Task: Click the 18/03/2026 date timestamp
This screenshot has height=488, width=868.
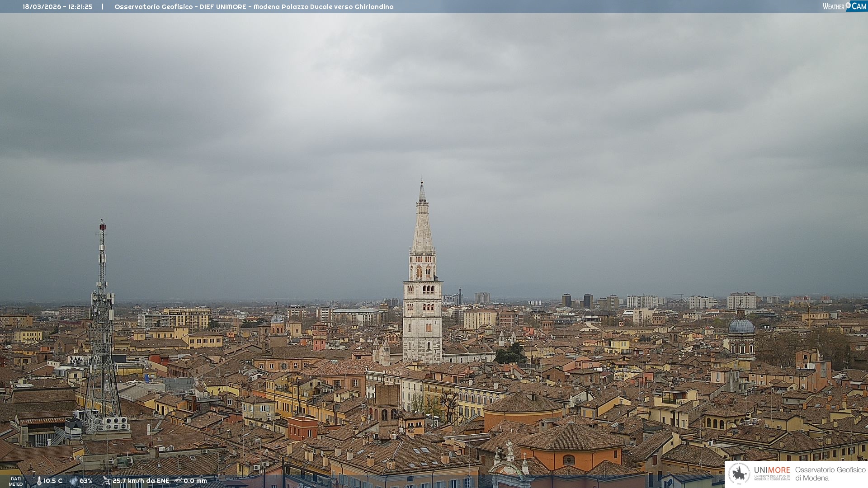Action: point(42,7)
